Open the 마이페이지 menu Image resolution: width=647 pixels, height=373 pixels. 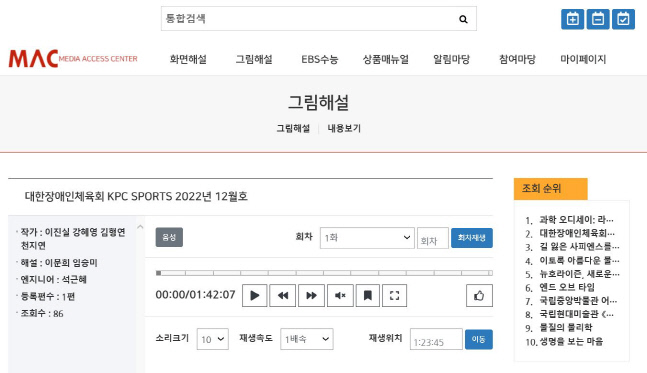tap(583, 59)
